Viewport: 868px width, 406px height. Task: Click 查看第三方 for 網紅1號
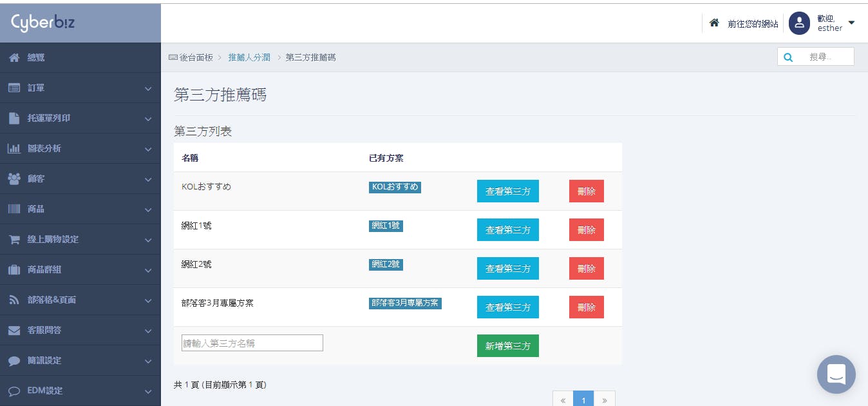[508, 230]
